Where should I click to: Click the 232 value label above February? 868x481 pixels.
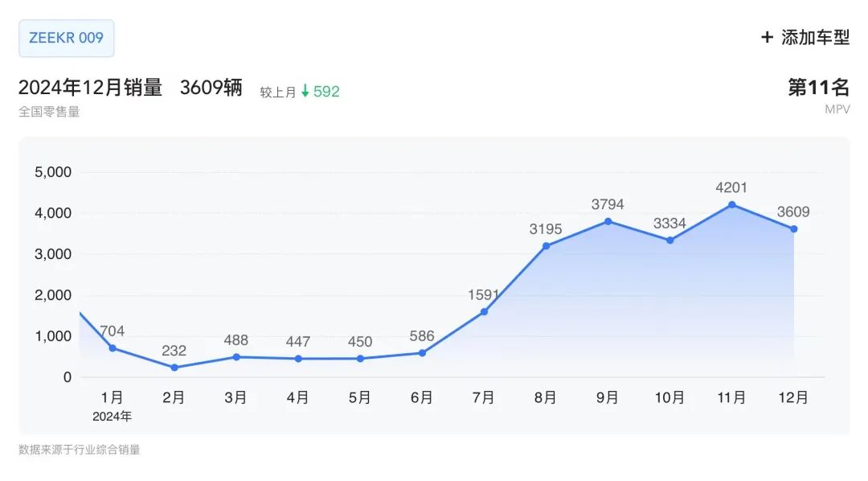tap(174, 351)
